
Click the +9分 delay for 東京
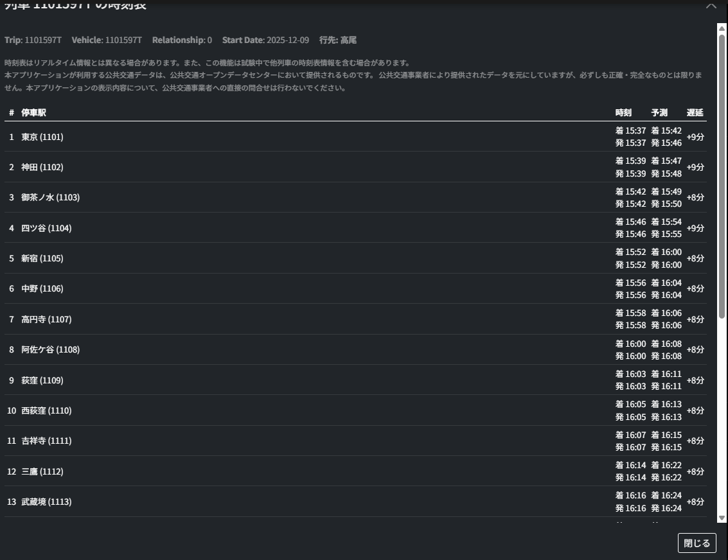point(695,137)
